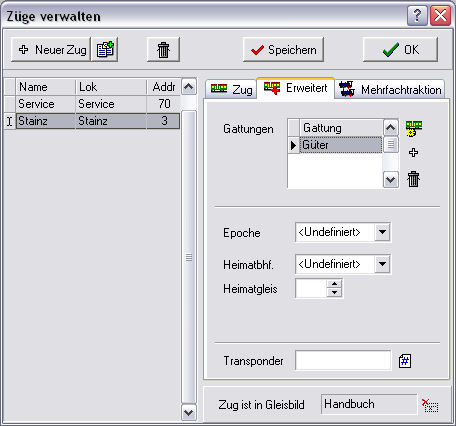Add a Gattung with the plus icon
The height and width of the screenshot is (426, 456).
pyautogui.click(x=413, y=153)
